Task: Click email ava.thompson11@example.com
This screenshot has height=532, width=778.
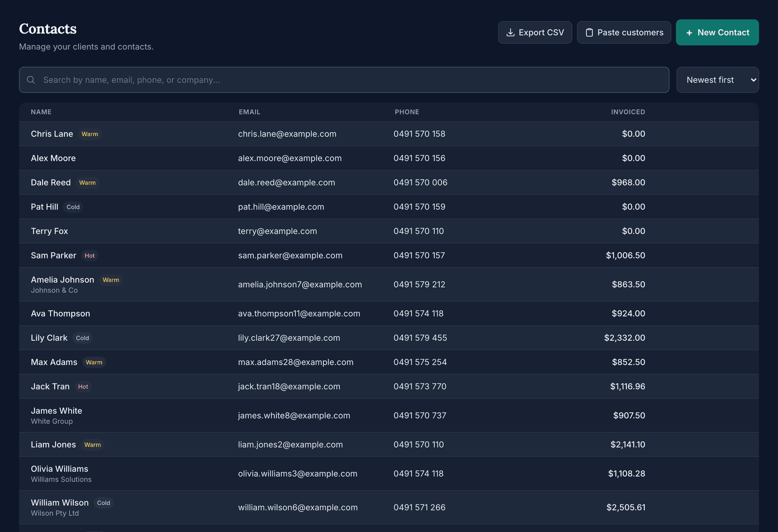Action: point(299,314)
